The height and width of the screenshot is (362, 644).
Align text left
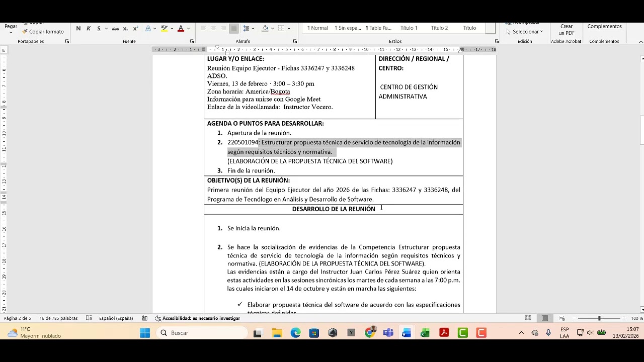point(203,29)
